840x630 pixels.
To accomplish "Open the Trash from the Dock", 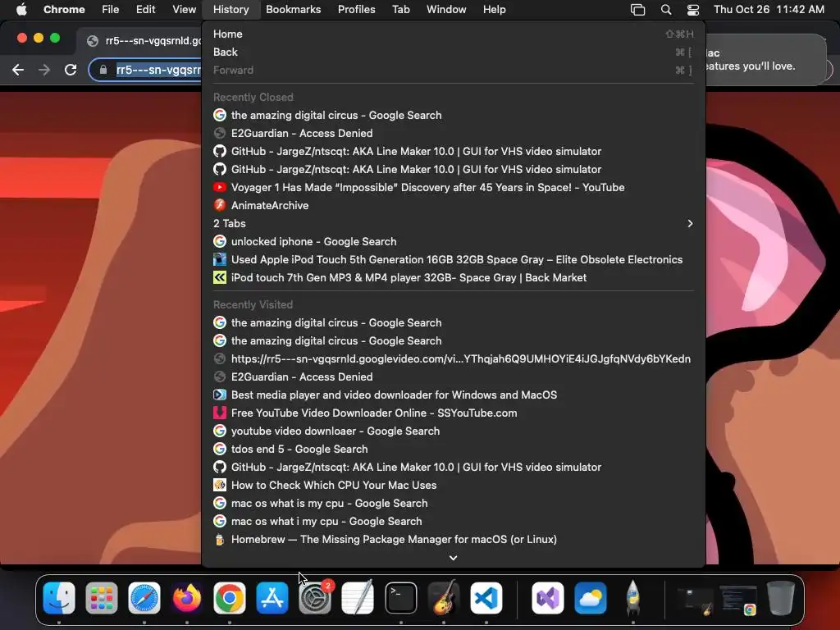I will click(781, 598).
